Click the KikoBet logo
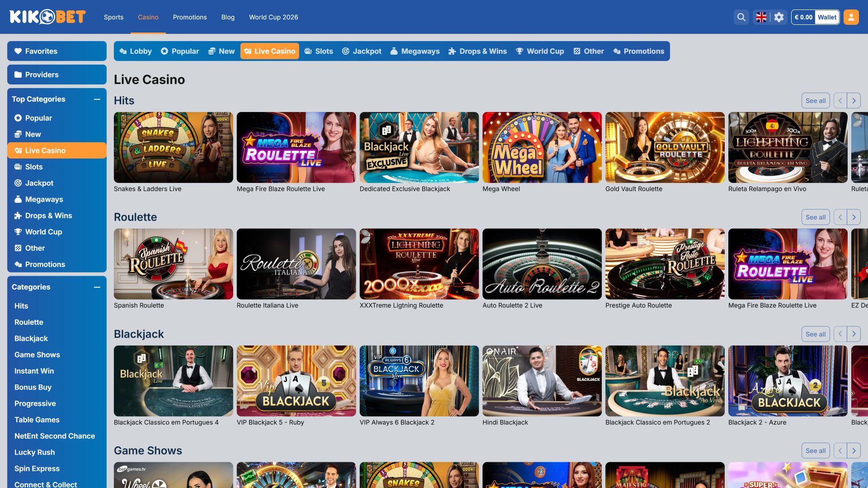The height and width of the screenshot is (488, 868). 47,17
